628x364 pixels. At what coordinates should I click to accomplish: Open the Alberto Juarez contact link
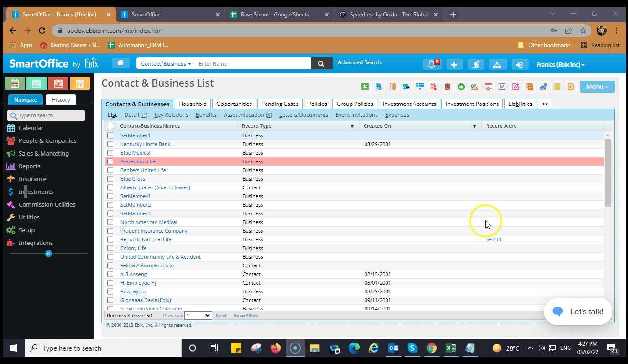point(155,187)
